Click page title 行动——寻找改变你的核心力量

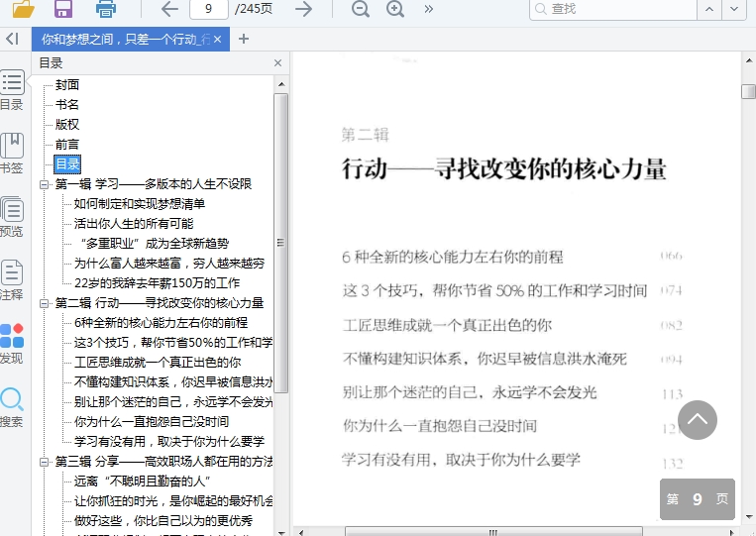[x=504, y=168]
